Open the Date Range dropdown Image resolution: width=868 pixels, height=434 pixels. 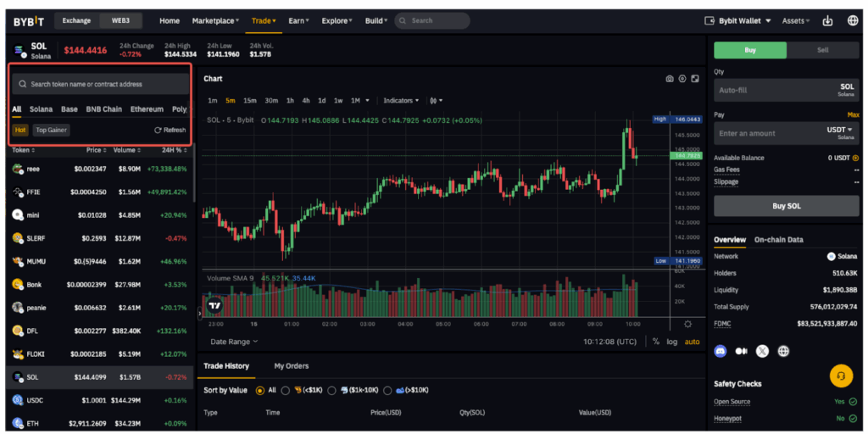click(x=234, y=342)
